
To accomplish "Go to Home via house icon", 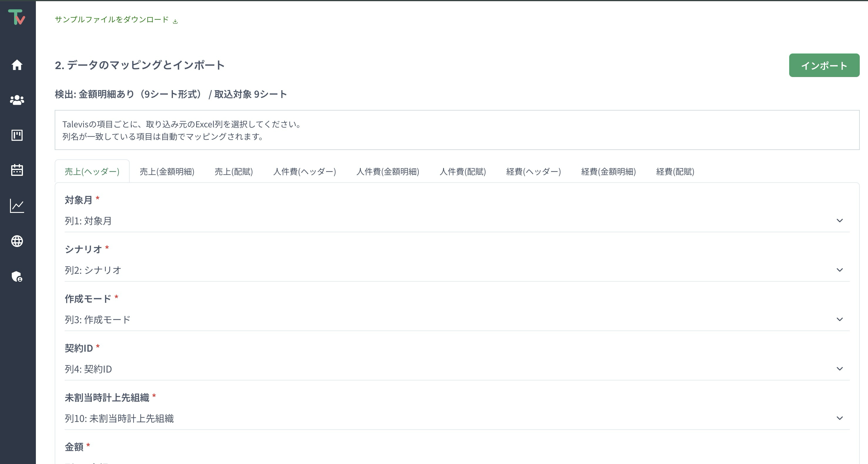I will [17, 65].
